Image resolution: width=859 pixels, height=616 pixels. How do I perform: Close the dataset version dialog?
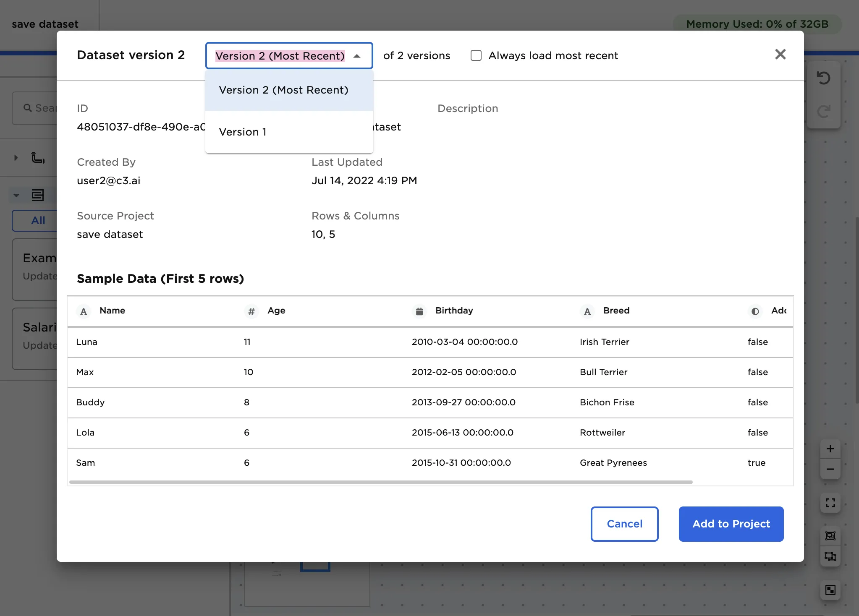[x=780, y=54]
